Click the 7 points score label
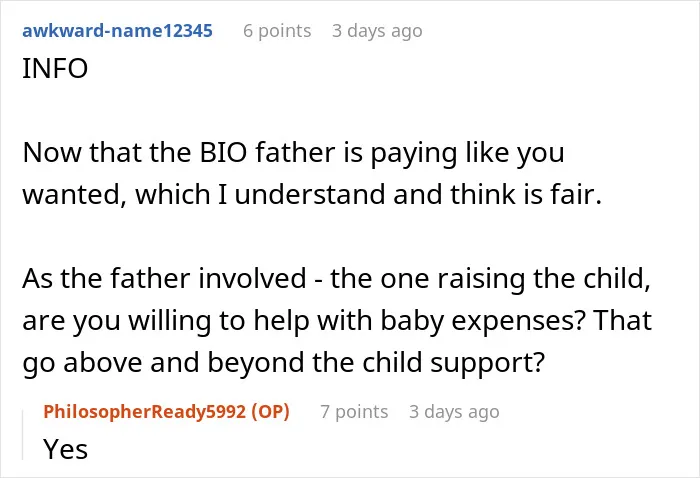The image size is (700, 478). (354, 411)
